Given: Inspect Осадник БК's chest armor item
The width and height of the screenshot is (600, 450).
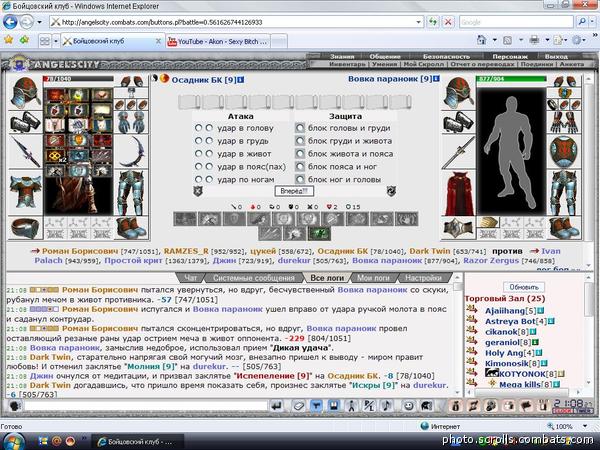Looking at the screenshot, I should [25, 192].
